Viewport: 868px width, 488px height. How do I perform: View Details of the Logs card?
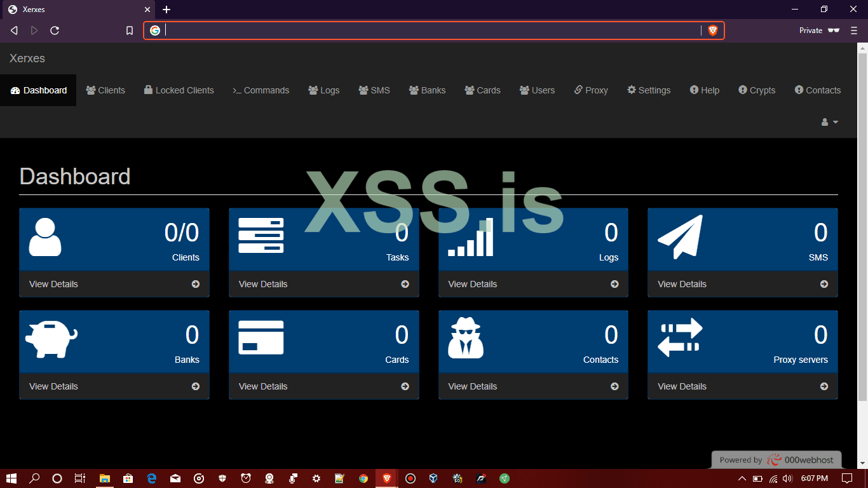(x=533, y=284)
